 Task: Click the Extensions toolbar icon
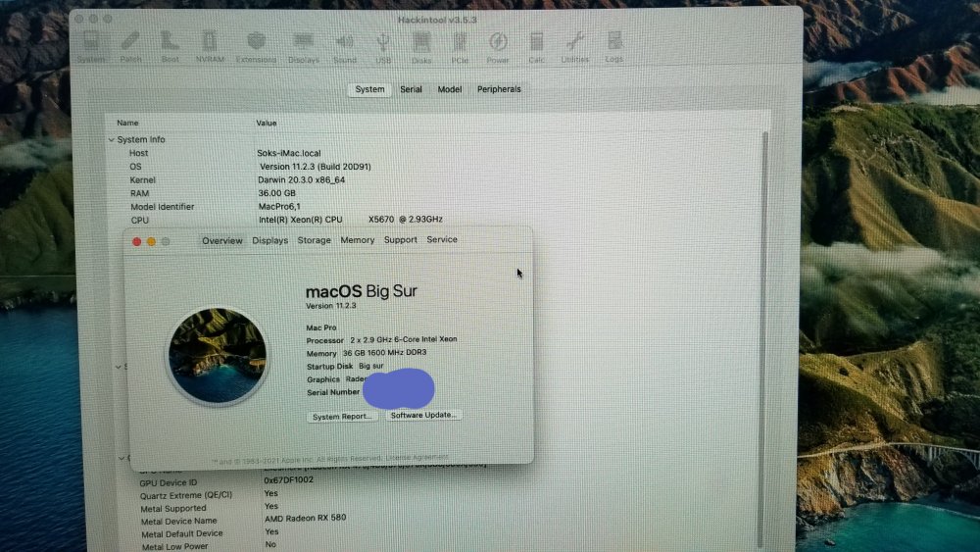pos(256,47)
